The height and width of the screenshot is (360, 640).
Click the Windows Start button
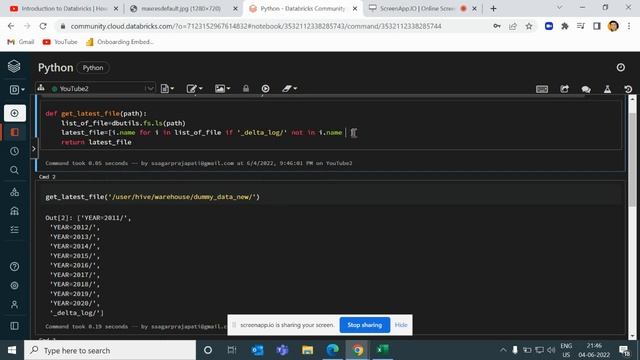(x=12, y=350)
